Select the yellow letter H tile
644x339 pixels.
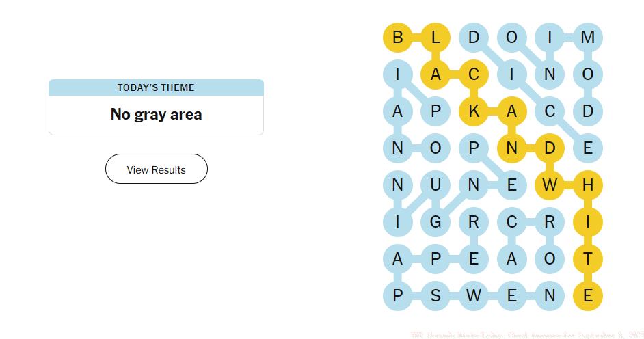pyautogui.click(x=588, y=185)
